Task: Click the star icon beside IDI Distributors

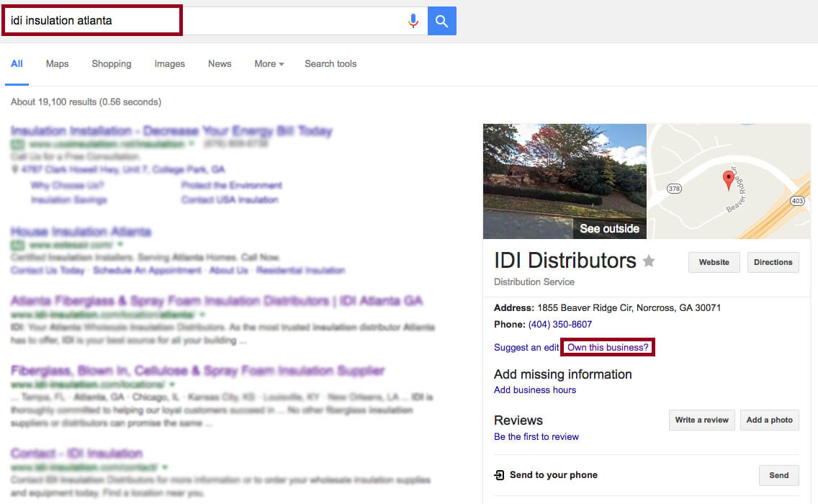Action: pyautogui.click(x=649, y=261)
